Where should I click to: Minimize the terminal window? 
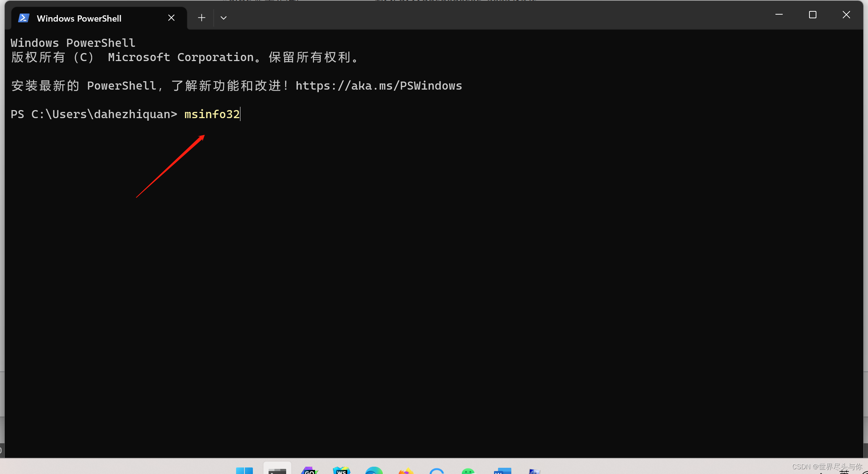pyautogui.click(x=779, y=15)
